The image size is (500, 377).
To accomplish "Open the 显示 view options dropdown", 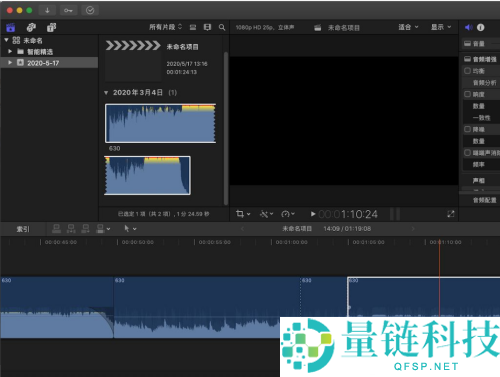I will [x=441, y=27].
